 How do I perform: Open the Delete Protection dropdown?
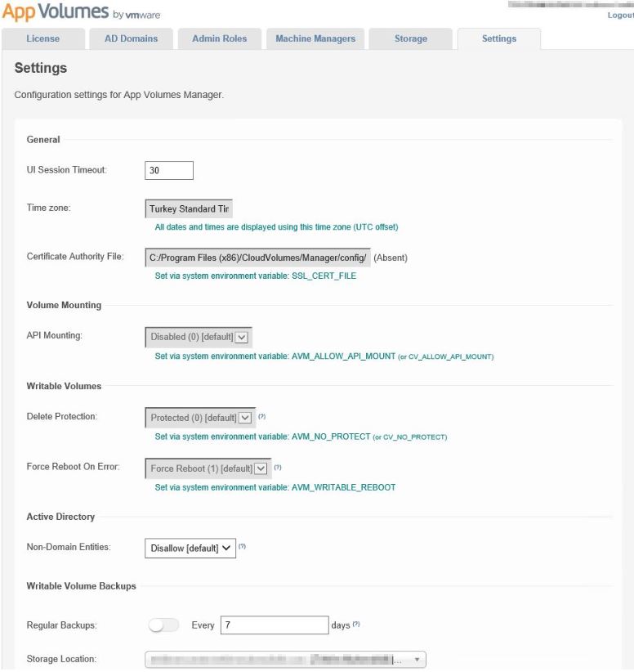coord(200,418)
